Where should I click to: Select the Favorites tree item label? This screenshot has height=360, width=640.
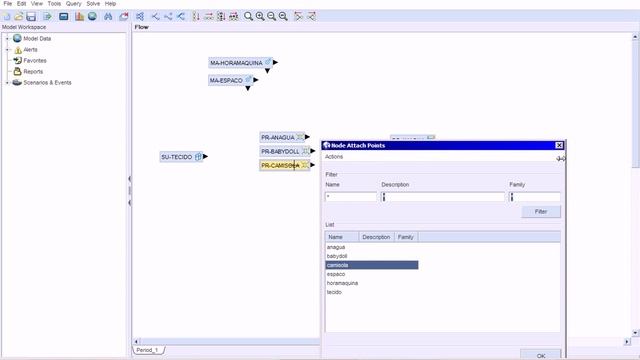point(35,60)
